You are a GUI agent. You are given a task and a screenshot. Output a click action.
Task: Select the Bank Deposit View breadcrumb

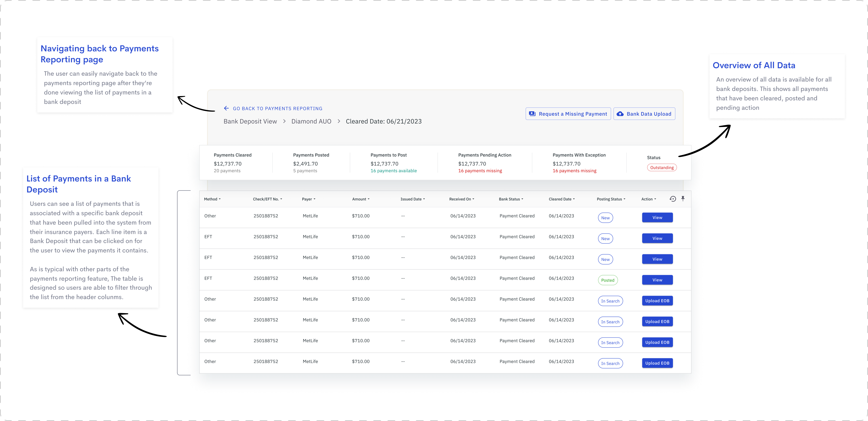tap(250, 121)
